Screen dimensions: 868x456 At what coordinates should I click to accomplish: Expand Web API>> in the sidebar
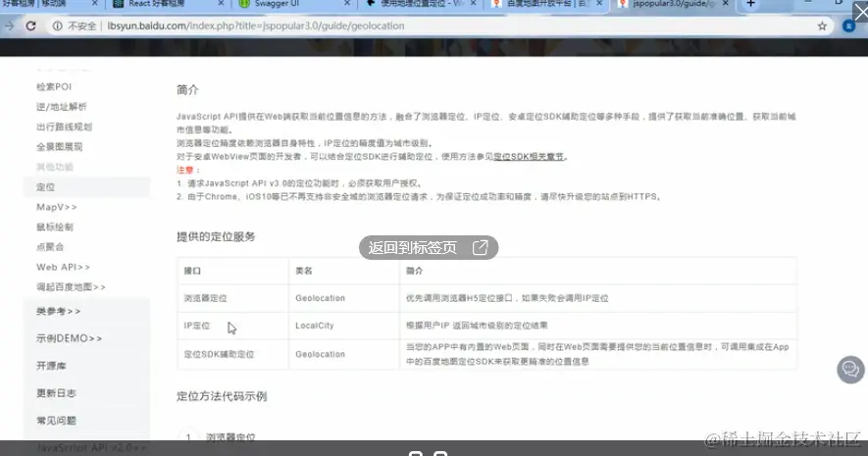pos(63,267)
